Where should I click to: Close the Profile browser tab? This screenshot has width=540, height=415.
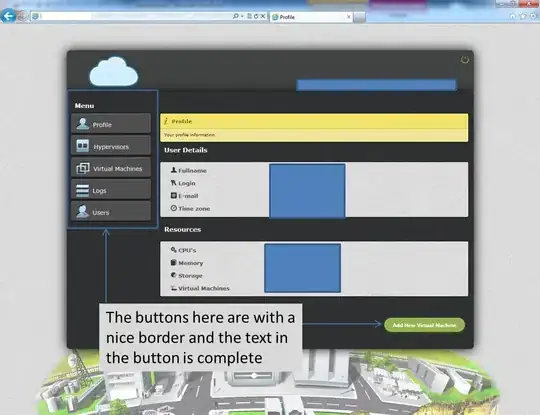349,17
